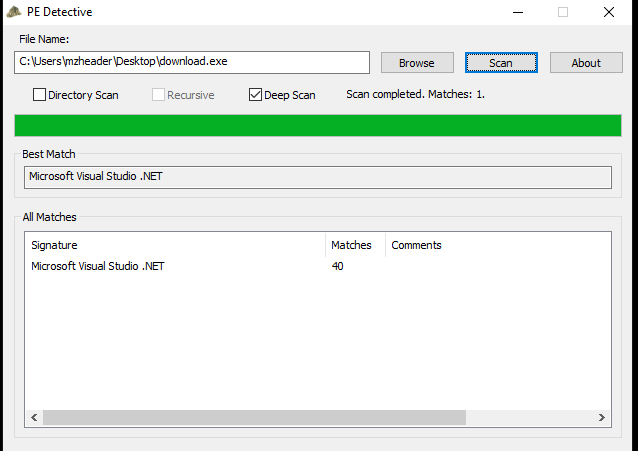The image size is (638, 451).
Task: Click the 'Scan completed. Matches: 1.' status text
Action: tap(415, 94)
